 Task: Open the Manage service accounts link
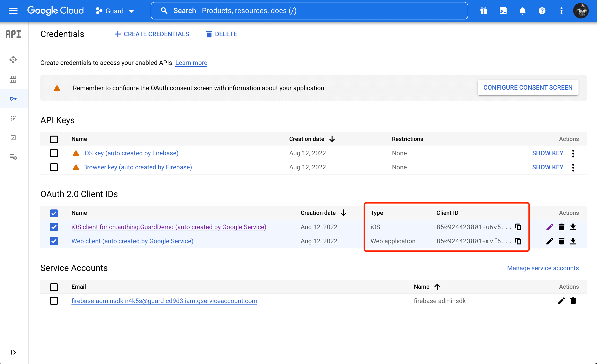click(x=543, y=268)
